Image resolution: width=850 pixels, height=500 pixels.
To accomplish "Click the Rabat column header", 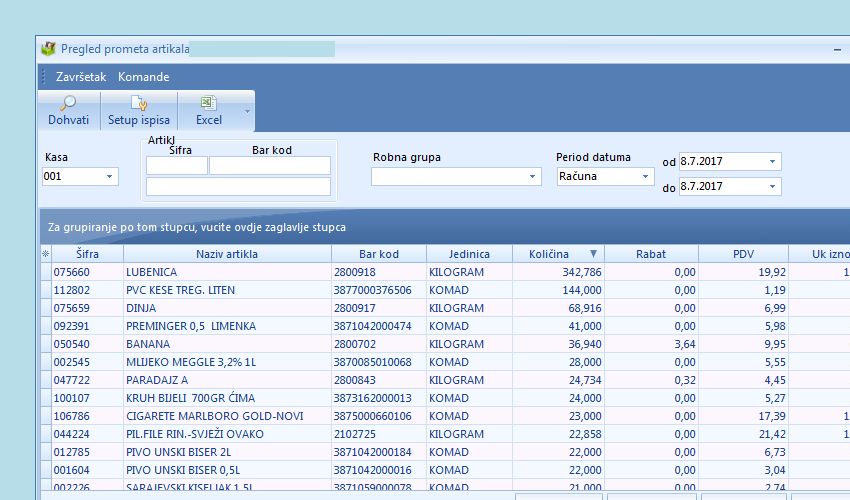I will [x=650, y=254].
